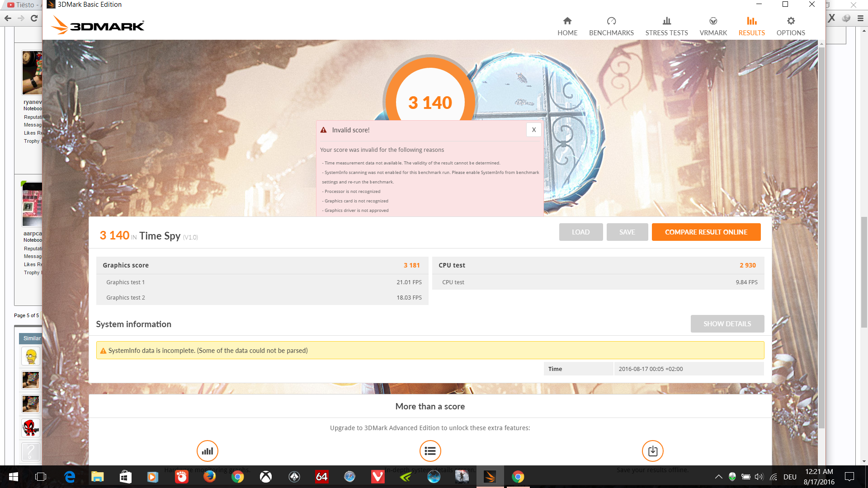Click the Deadpool avatar thumbnail
868x488 pixels.
click(30, 427)
